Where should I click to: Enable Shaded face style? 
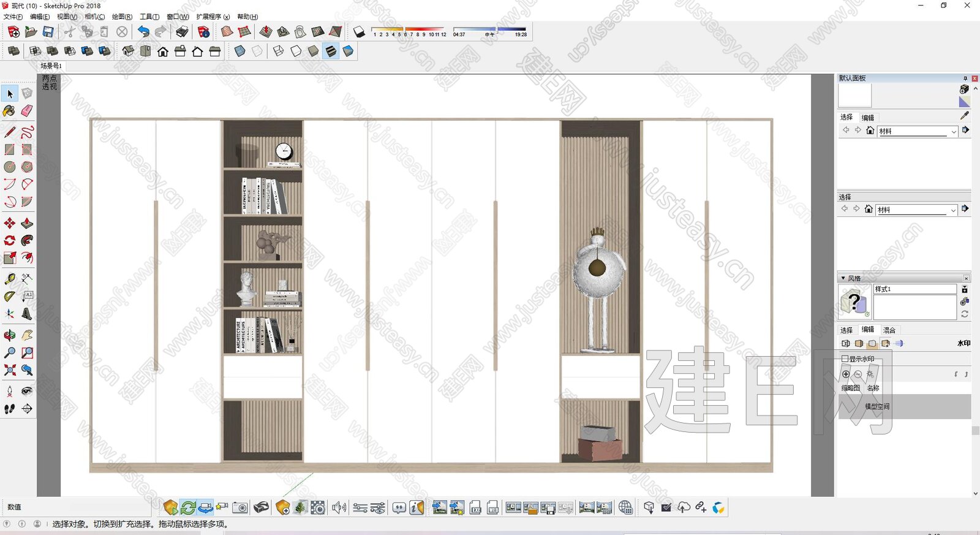[x=313, y=51]
